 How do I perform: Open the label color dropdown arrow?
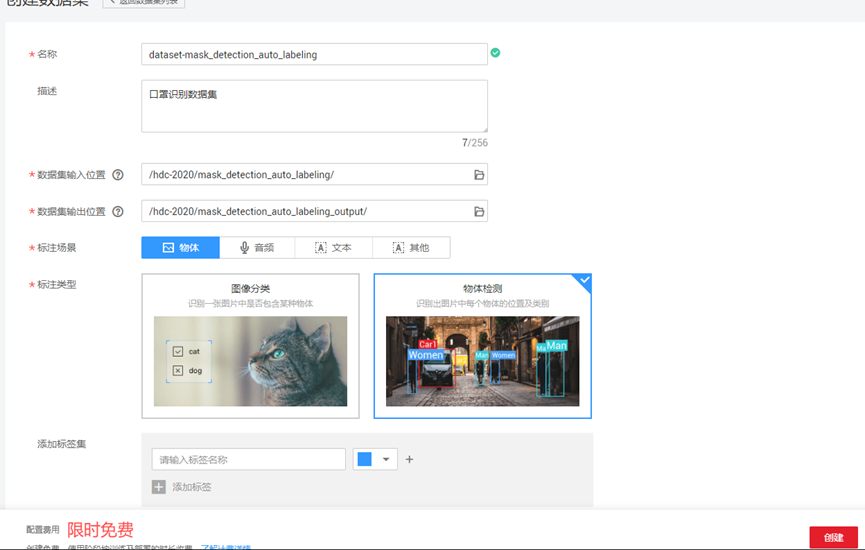point(386,459)
